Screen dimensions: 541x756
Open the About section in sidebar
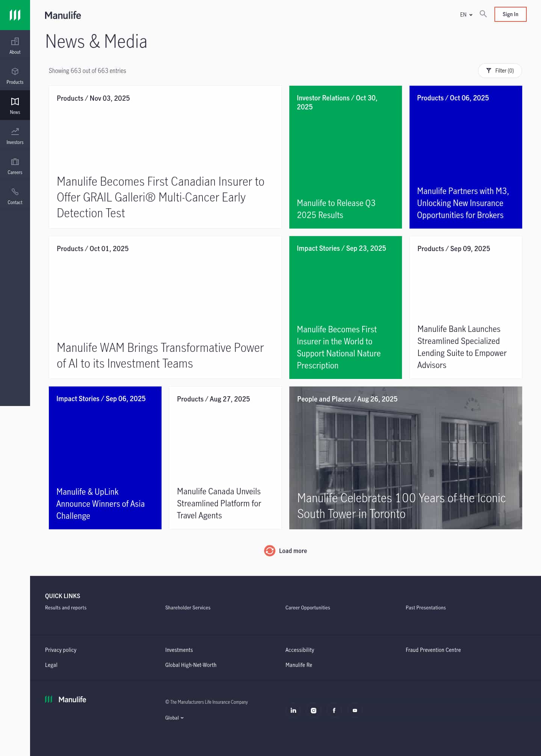point(15,45)
